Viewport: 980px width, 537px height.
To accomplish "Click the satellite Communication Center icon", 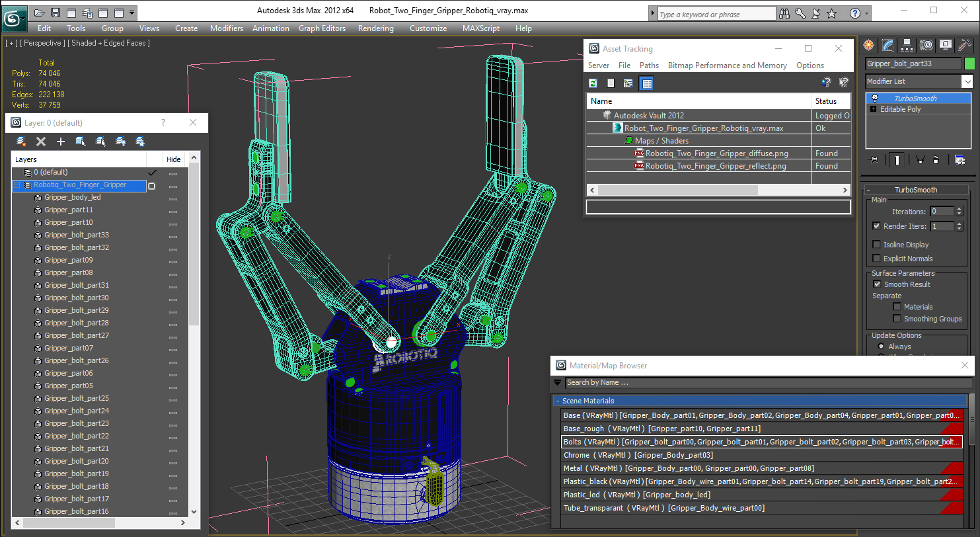I will [x=816, y=13].
